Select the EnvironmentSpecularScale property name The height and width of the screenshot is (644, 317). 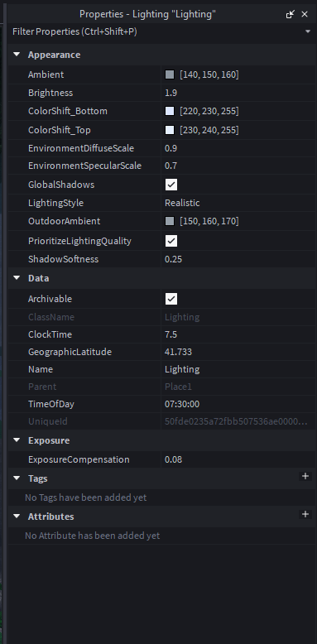[x=84, y=166]
